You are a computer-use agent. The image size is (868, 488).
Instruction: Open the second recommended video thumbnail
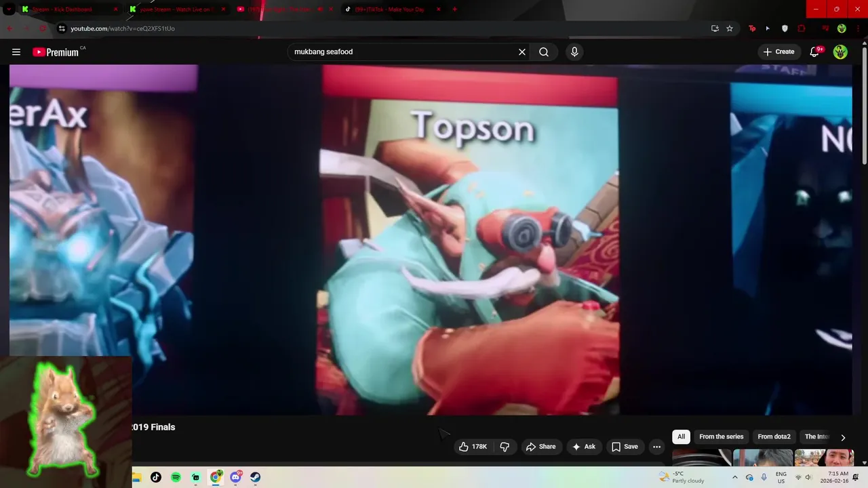click(762, 457)
